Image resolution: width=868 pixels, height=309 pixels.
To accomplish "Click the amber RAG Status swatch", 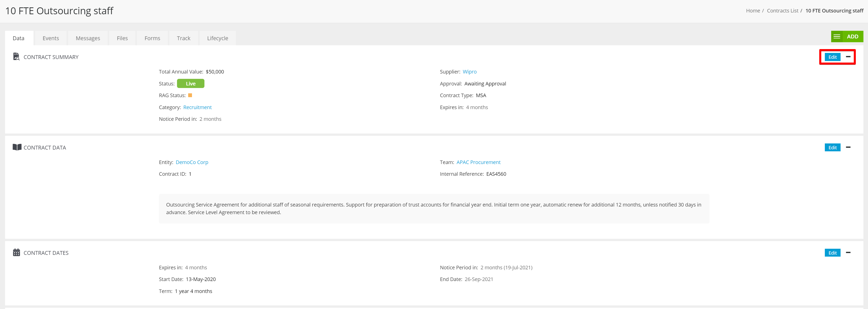I will [190, 95].
